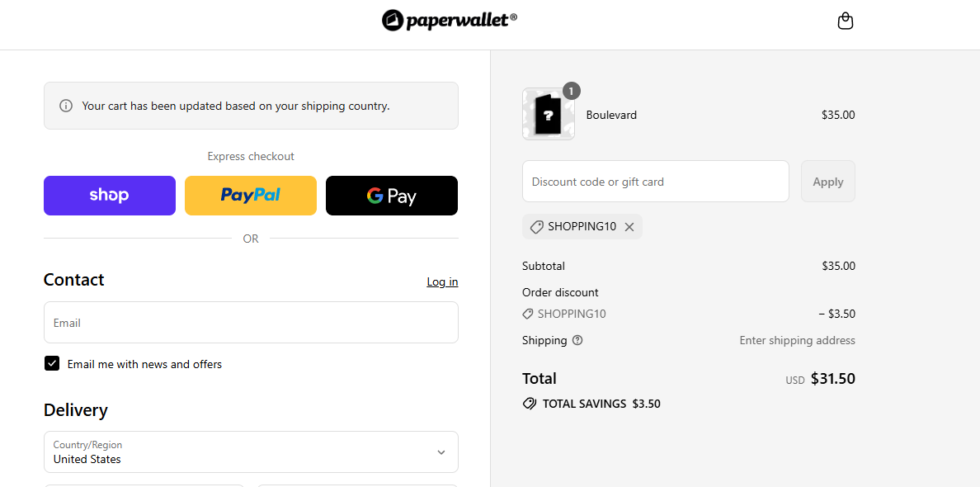The height and width of the screenshot is (487, 980).
Task: Click the tag icon beside Order discount SHOPPING10
Action: click(527, 314)
